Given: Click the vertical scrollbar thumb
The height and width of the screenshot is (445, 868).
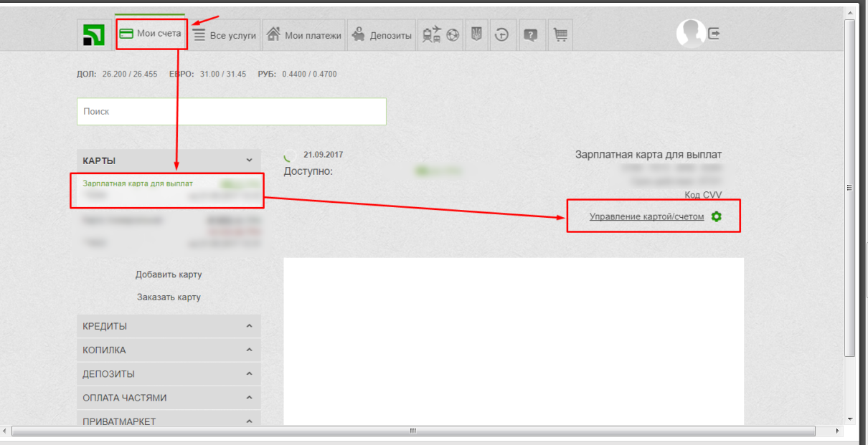Looking at the screenshot, I should [x=850, y=188].
